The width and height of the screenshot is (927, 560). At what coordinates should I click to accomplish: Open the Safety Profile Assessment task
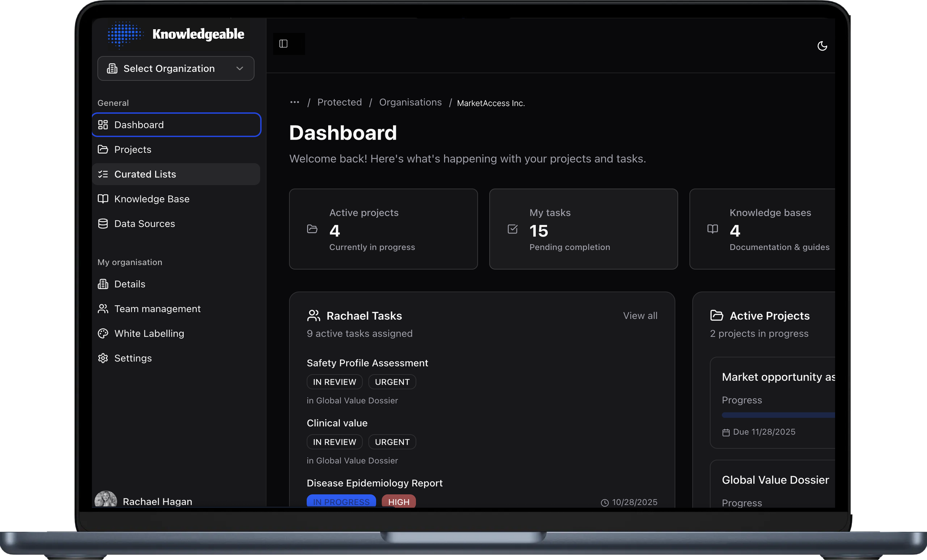click(x=367, y=363)
